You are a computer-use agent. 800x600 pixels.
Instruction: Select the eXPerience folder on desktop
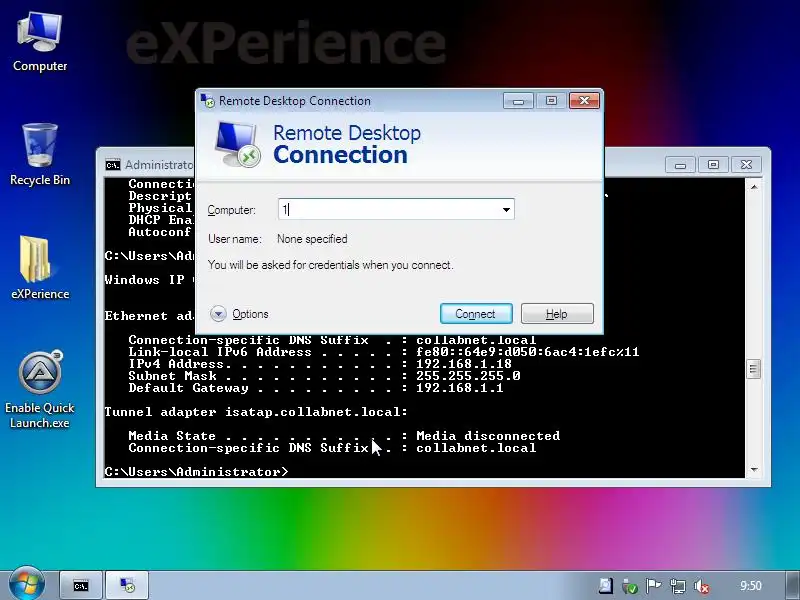click(40, 267)
